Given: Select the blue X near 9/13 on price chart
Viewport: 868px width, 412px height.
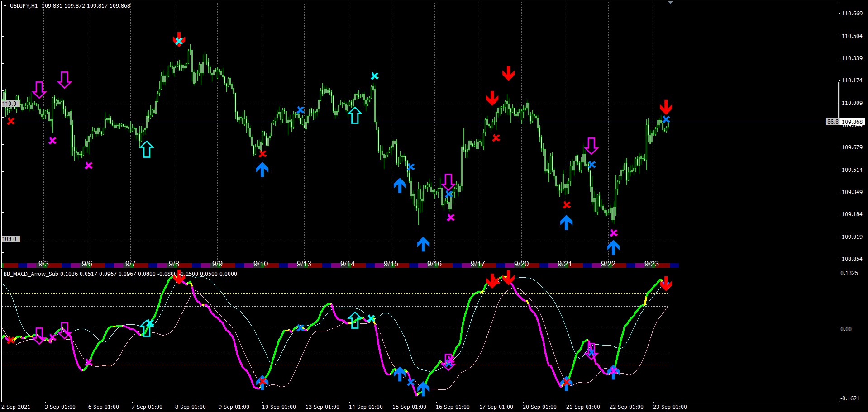Looking at the screenshot, I should [x=300, y=110].
